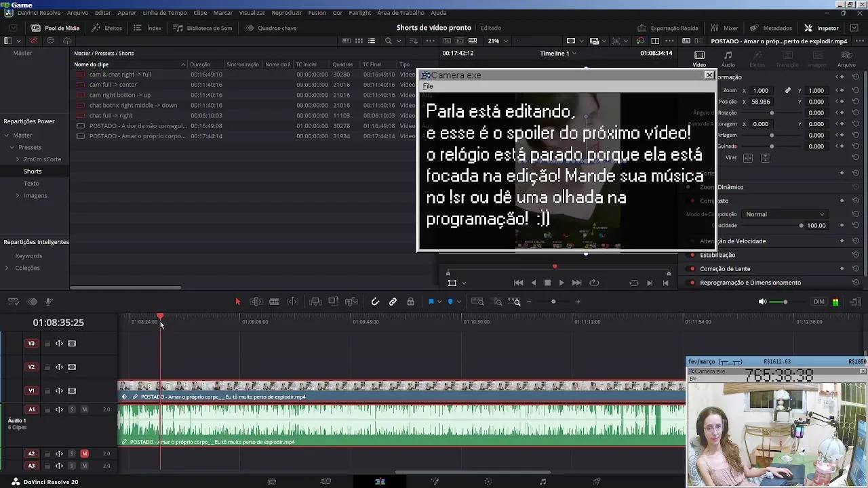Viewport: 868px width, 488px height.
Task: Select clip cam full -> center
Action: [113, 85]
